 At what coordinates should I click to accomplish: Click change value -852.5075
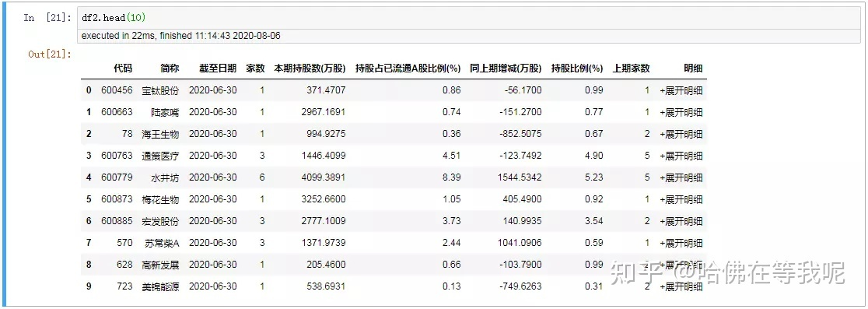click(521, 134)
